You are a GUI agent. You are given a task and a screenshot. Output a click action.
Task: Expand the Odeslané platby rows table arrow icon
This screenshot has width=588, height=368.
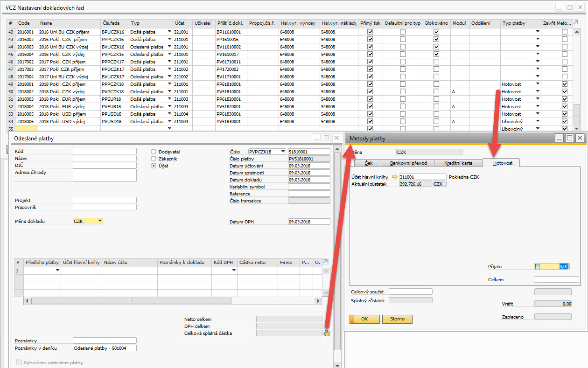tap(326, 262)
